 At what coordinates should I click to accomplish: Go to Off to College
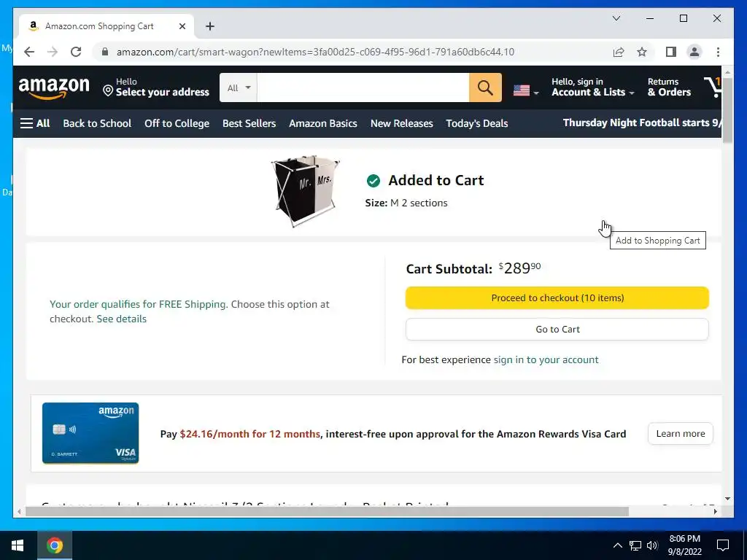[177, 123]
